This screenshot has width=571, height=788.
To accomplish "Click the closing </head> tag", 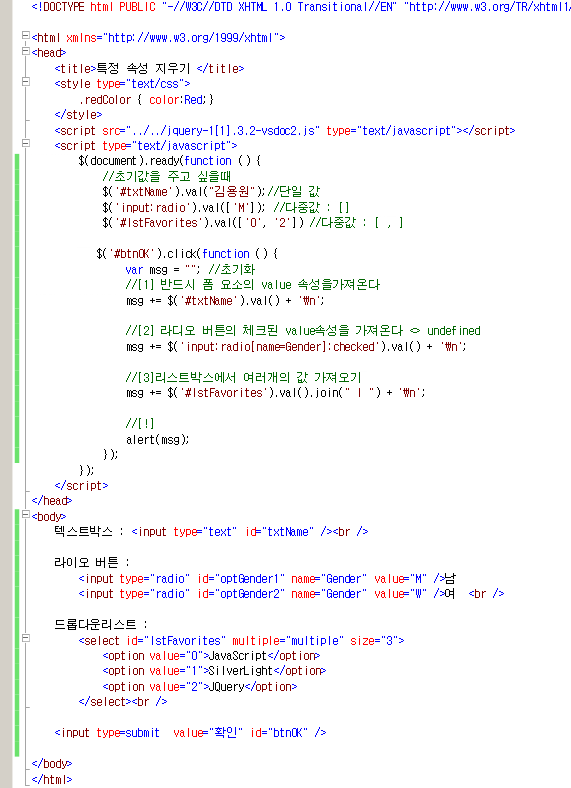I will [52, 501].
